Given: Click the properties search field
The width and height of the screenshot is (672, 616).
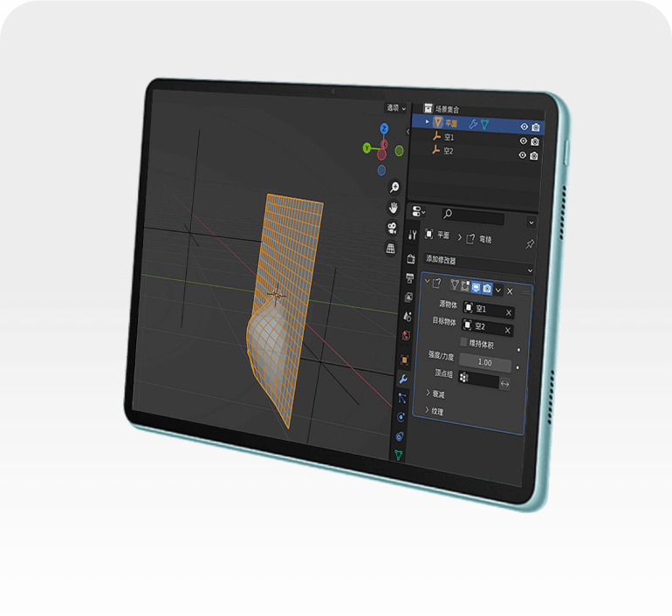Looking at the screenshot, I should coord(473,216).
